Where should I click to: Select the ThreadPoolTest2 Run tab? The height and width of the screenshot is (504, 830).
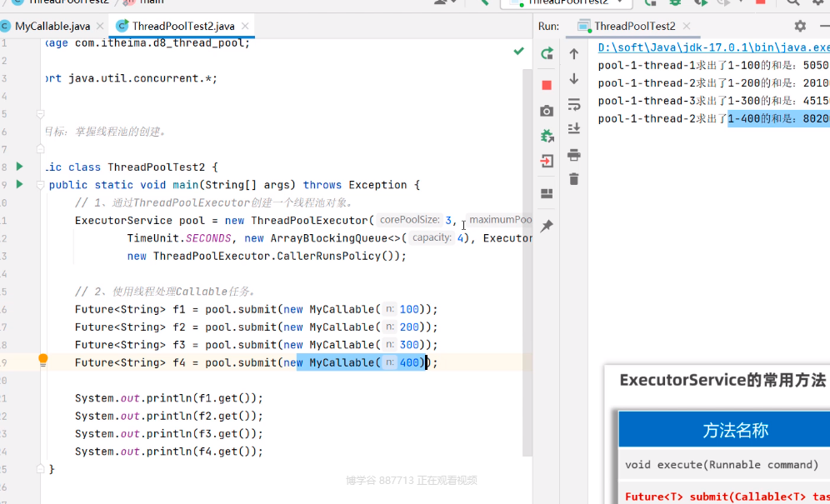point(635,26)
